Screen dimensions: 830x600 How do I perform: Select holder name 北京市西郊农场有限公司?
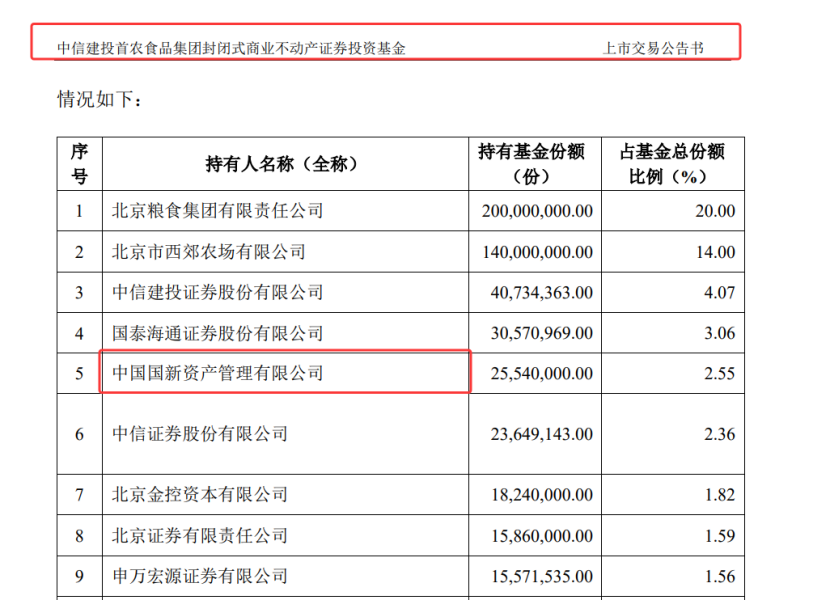pyautogui.click(x=209, y=252)
